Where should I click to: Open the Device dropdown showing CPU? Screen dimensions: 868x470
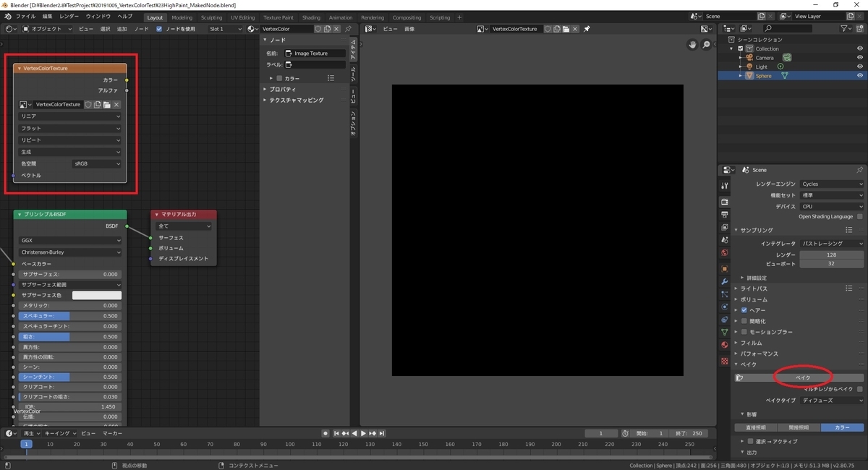tap(832, 206)
